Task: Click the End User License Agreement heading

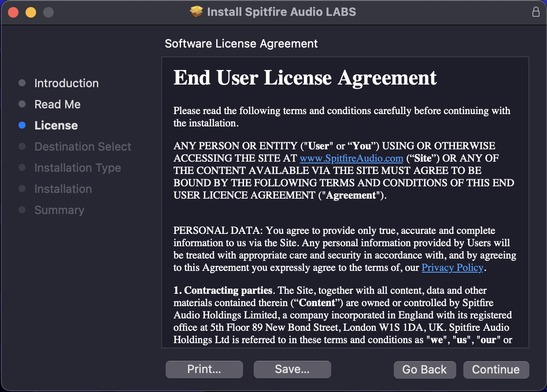Action: [305, 78]
